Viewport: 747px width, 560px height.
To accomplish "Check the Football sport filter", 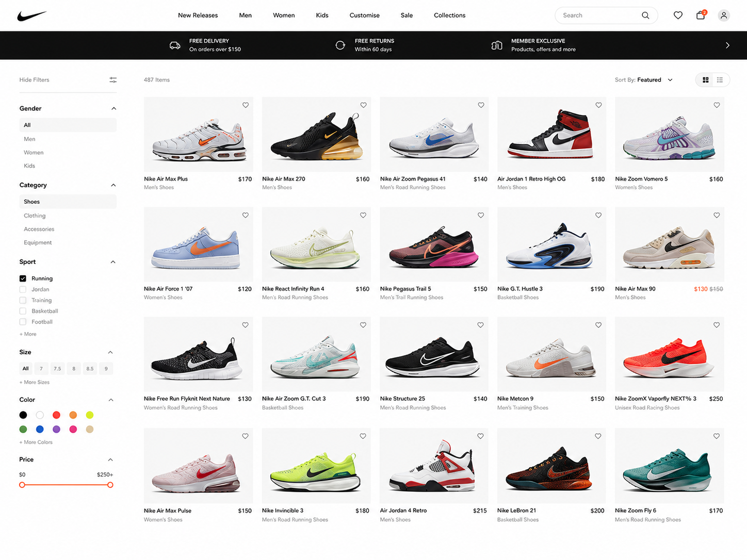I will click(23, 322).
